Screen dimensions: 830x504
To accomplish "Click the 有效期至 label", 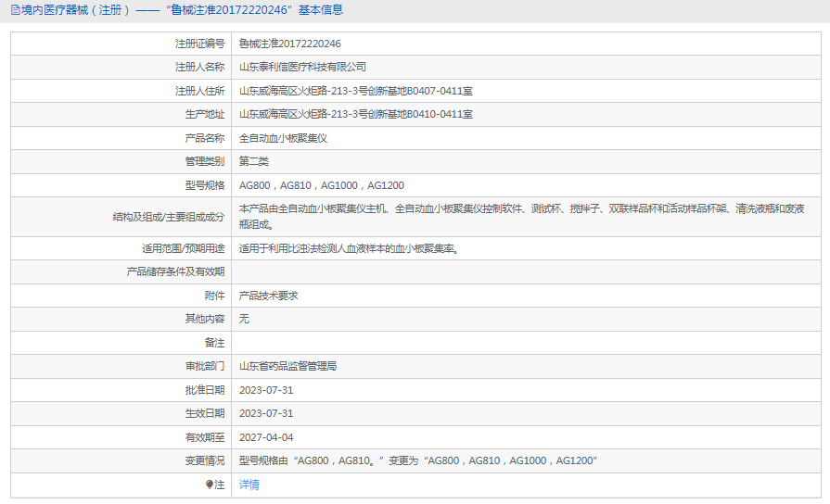I will pyautogui.click(x=205, y=437).
